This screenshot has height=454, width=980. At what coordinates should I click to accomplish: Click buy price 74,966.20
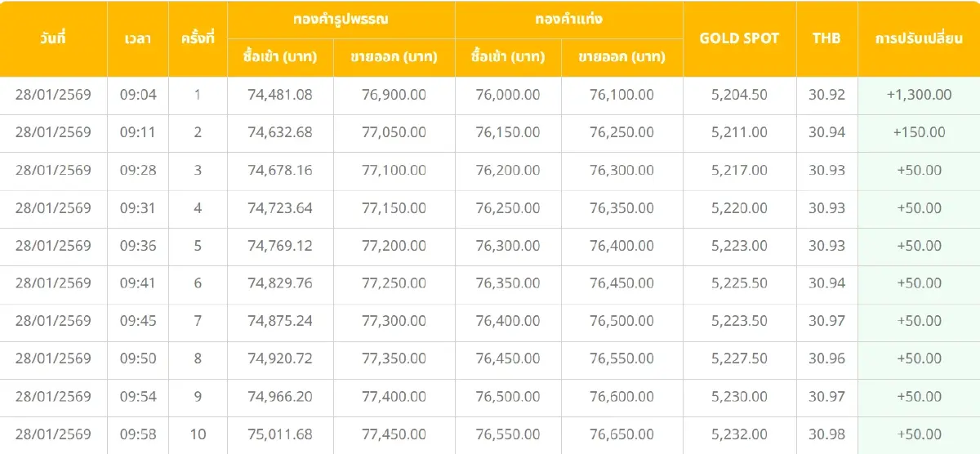pyautogui.click(x=280, y=397)
